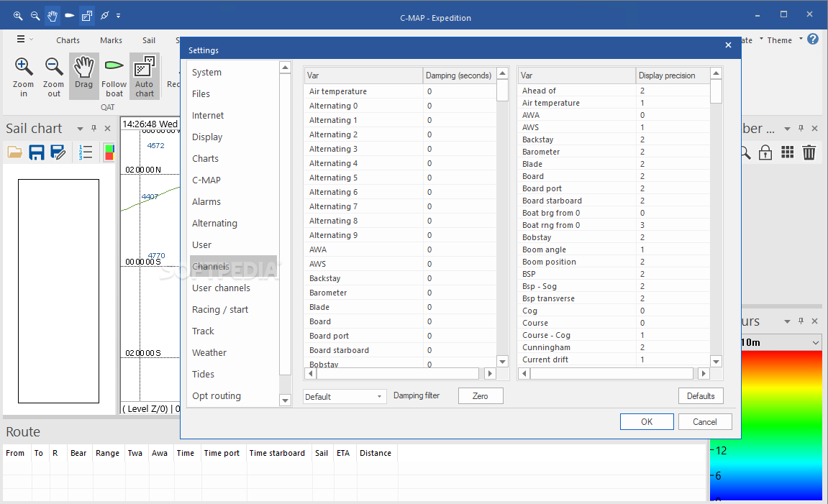Select Weather settings category
The image size is (828, 504).
point(209,352)
